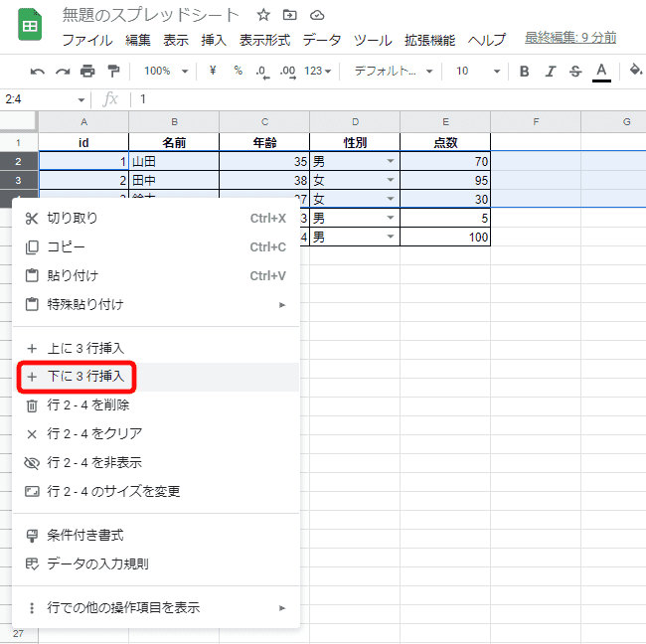Click the formula bar input
The width and height of the screenshot is (646, 644).
click(390, 99)
